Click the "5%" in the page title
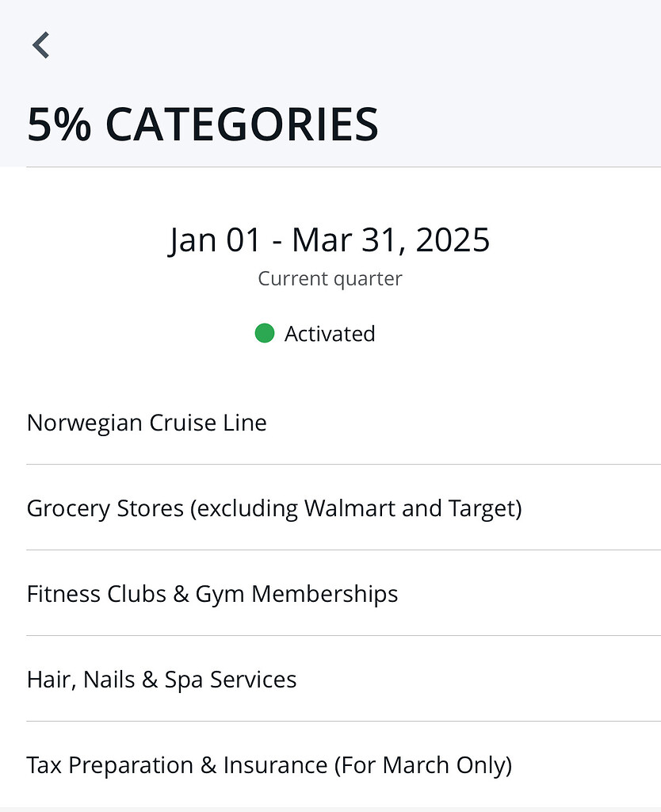661x812 pixels. click(x=59, y=124)
